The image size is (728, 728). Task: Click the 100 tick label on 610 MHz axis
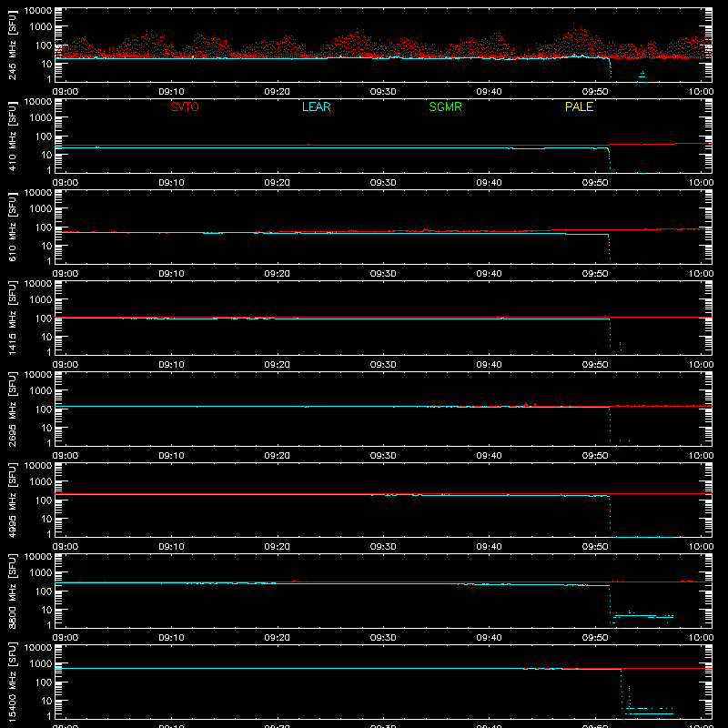(44, 227)
